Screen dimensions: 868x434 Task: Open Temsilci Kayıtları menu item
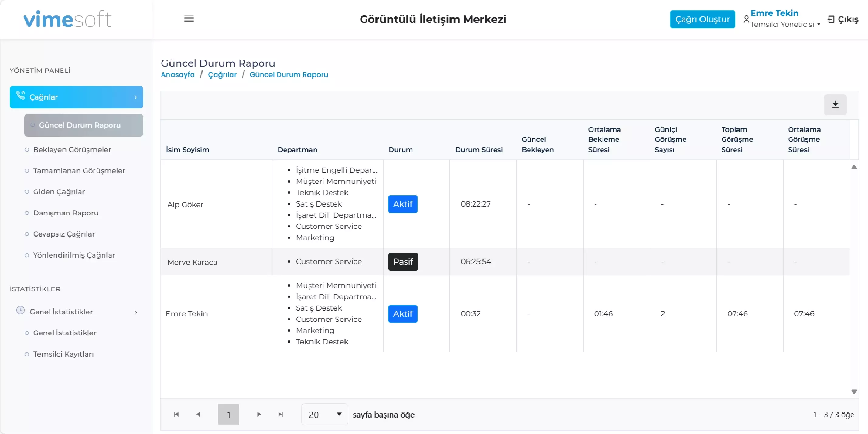[x=63, y=354]
